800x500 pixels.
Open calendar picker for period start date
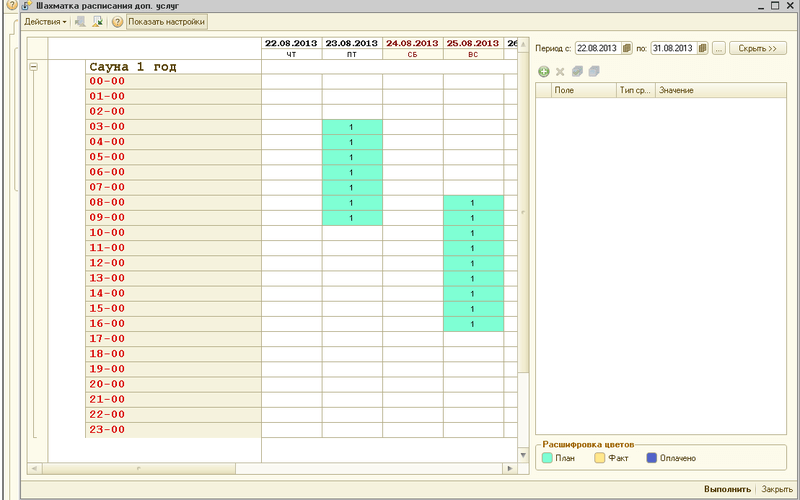pyautogui.click(x=626, y=48)
